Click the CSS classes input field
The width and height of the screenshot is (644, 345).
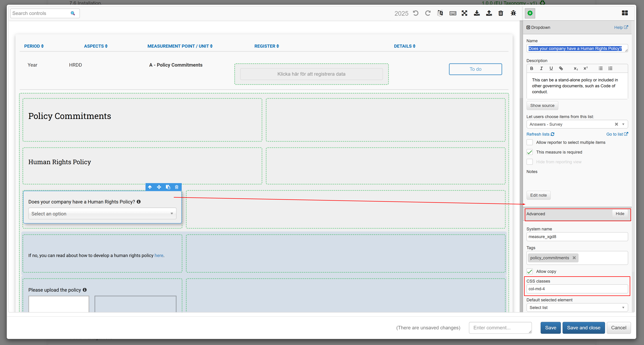coord(577,289)
